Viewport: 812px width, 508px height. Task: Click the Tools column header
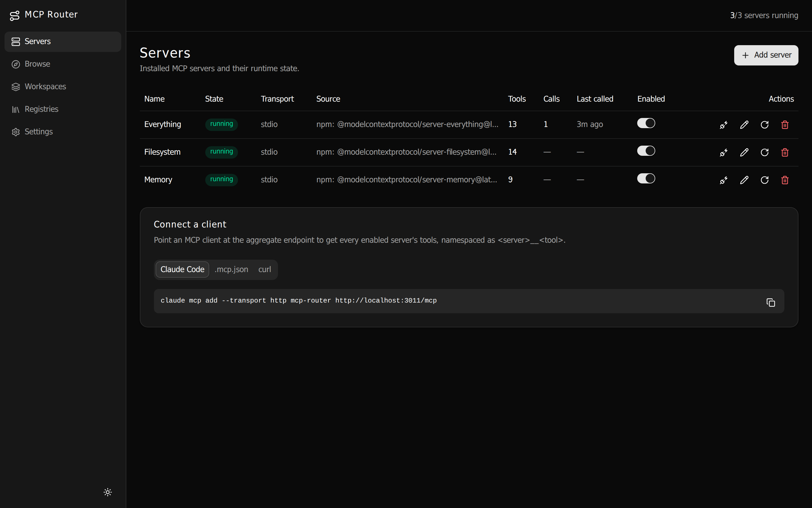pos(517,99)
